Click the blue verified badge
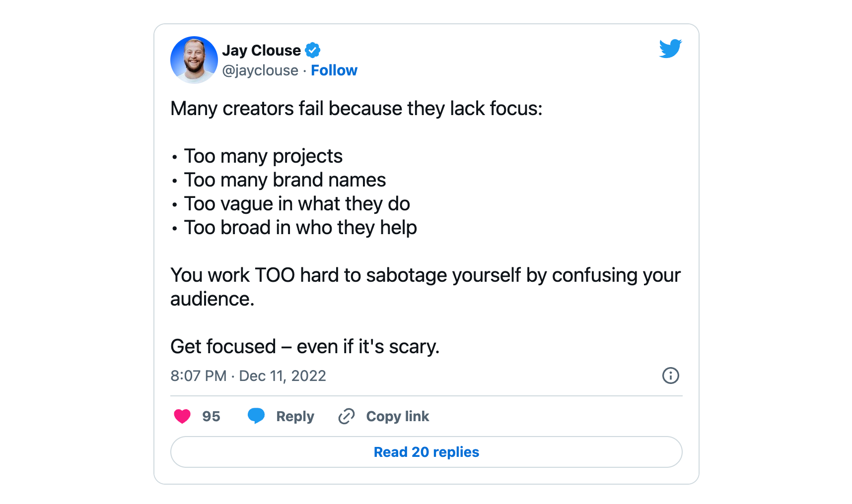The width and height of the screenshot is (852, 504). point(312,50)
